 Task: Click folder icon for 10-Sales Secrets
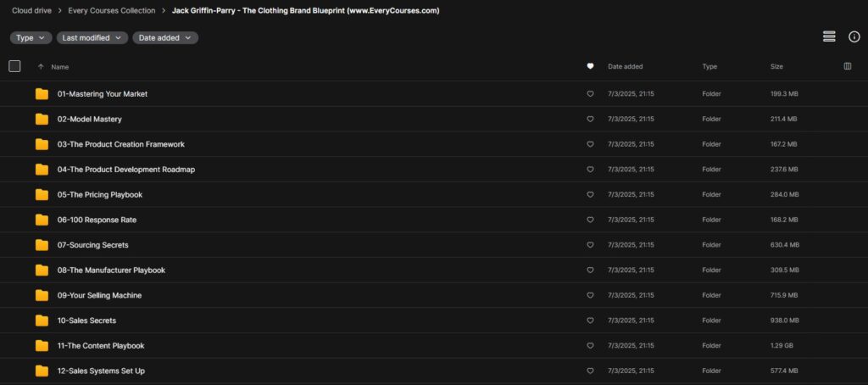[x=42, y=321]
